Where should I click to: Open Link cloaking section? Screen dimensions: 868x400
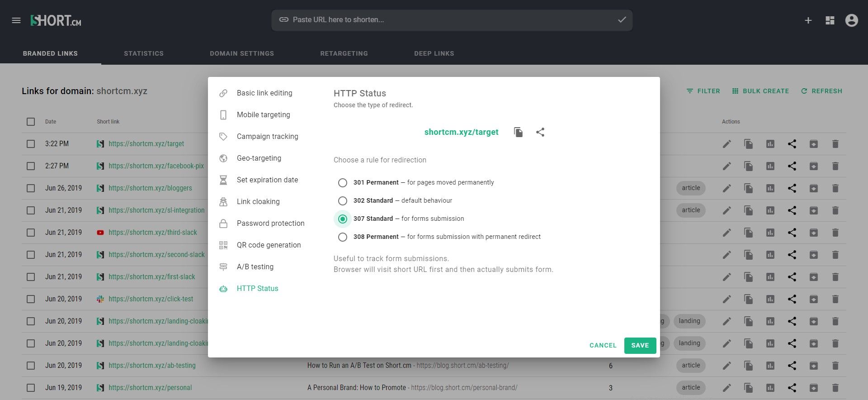[258, 202]
